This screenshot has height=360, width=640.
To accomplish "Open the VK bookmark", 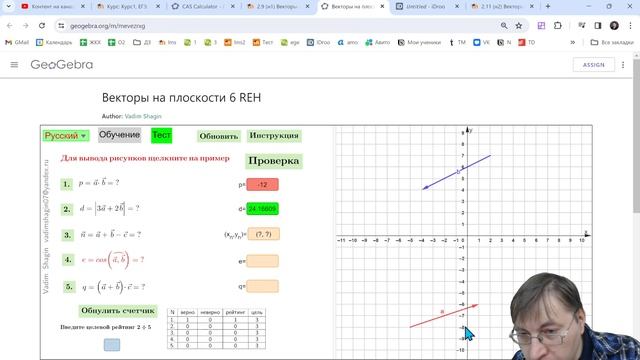I will [482, 42].
